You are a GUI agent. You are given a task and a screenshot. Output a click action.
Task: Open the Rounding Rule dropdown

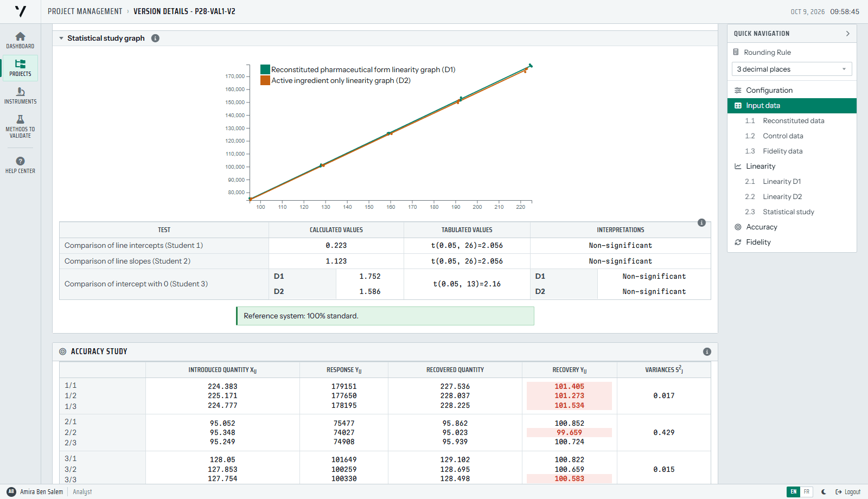(792, 69)
